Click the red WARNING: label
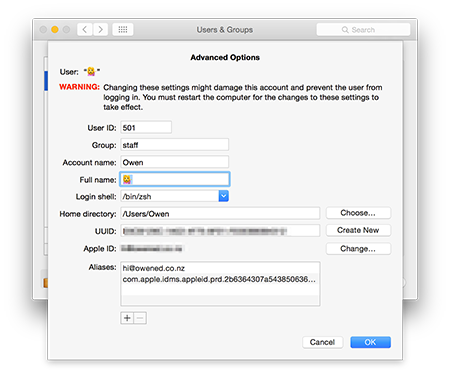This screenshot has height=372, width=450. (79, 87)
